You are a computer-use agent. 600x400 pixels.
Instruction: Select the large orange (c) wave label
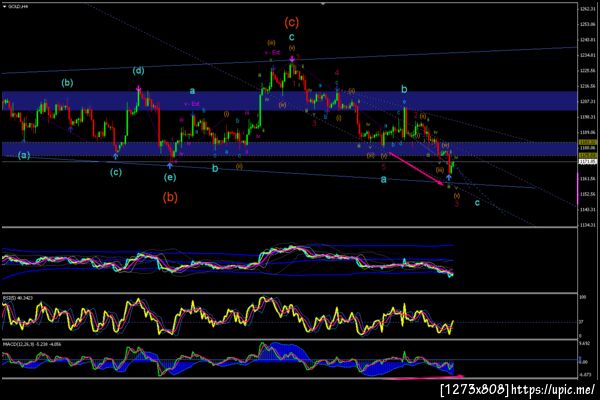(x=292, y=22)
